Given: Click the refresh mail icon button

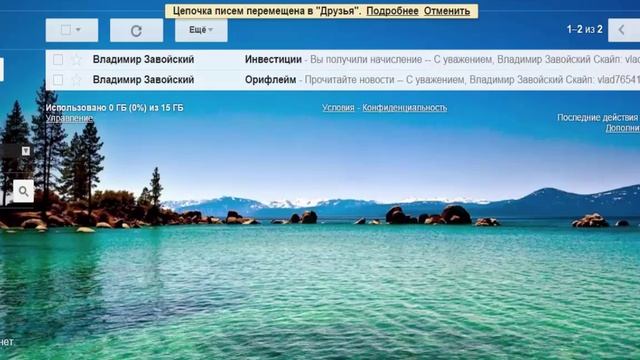Looking at the screenshot, I should pos(136,30).
